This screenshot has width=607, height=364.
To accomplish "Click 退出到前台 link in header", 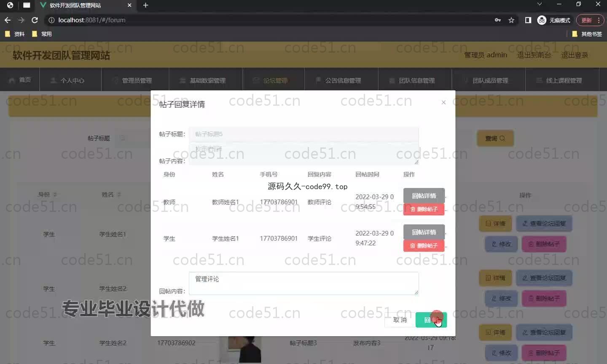I will click(534, 55).
